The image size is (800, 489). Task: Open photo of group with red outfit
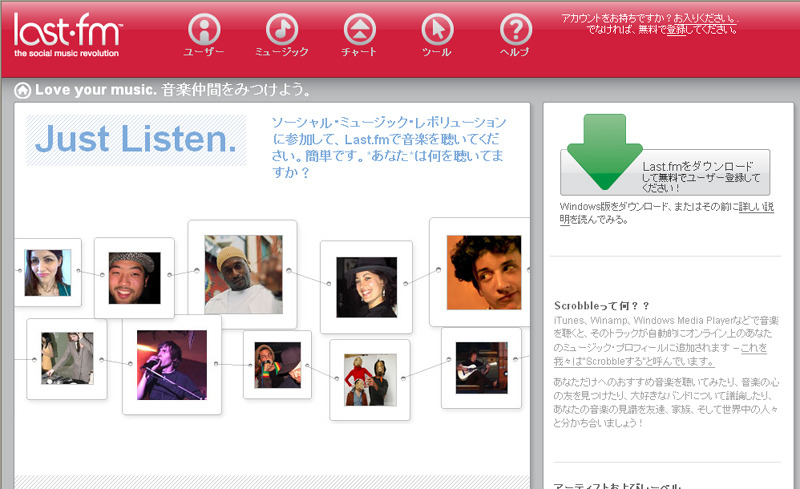click(x=370, y=380)
